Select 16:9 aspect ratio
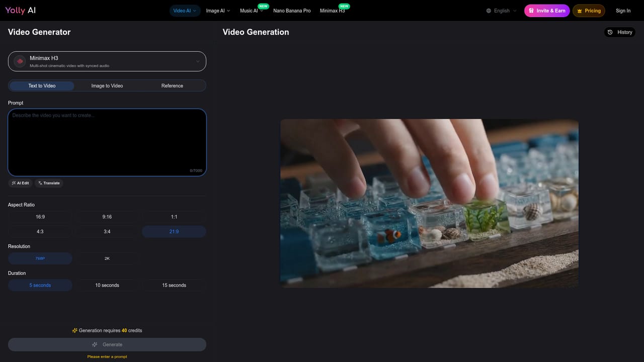 coord(40,217)
